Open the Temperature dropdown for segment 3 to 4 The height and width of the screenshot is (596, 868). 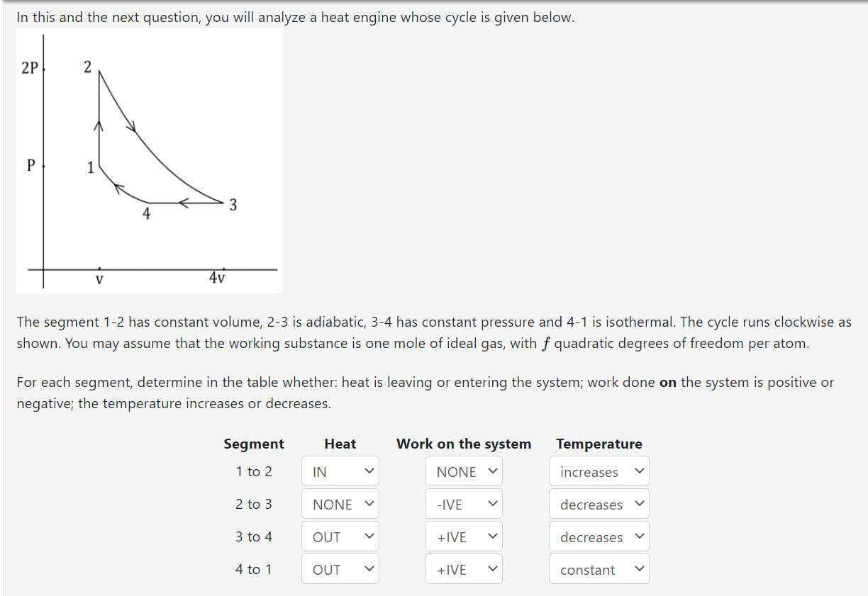599,536
